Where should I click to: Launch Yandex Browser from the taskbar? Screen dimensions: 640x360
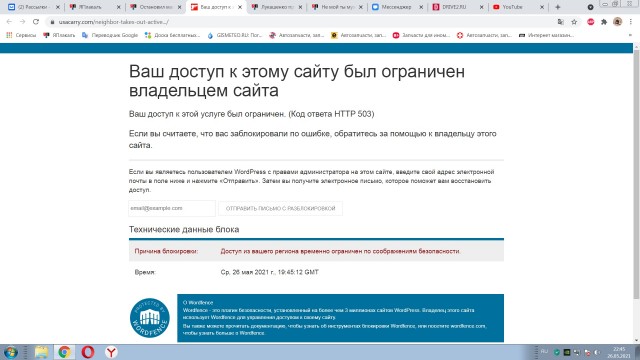tap(111, 352)
